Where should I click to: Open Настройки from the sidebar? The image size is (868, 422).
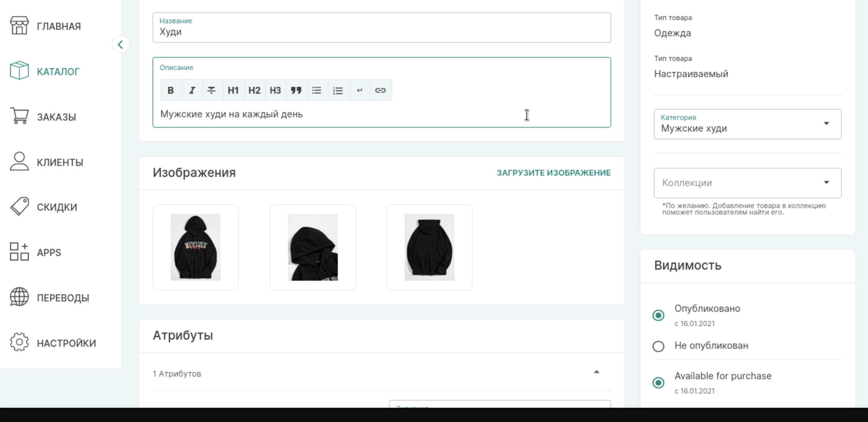tap(66, 343)
